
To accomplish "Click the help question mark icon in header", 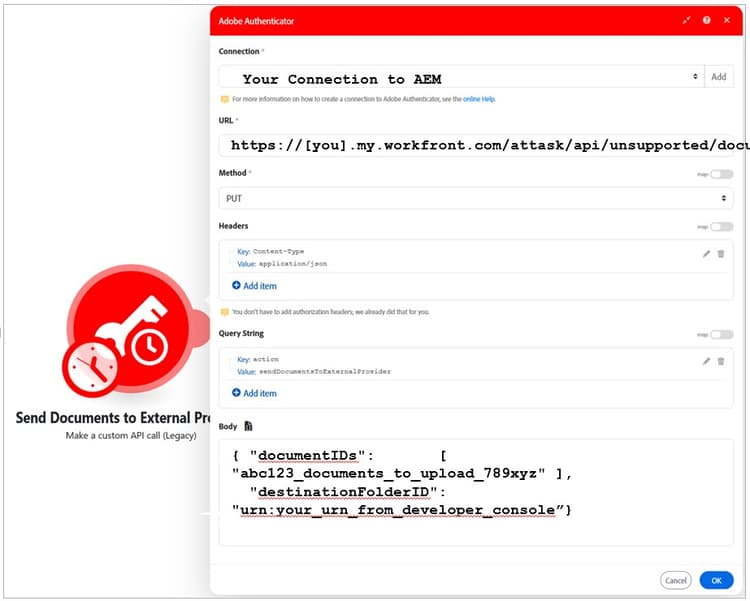I will click(706, 20).
